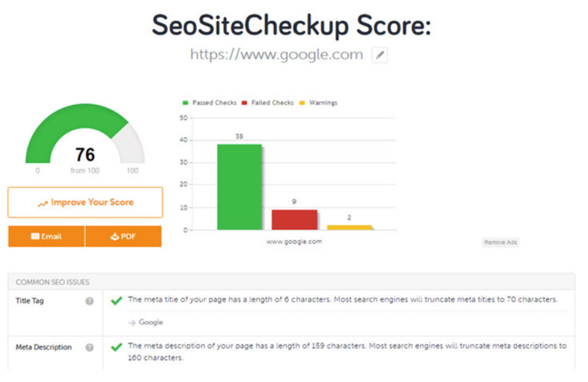Click the Google title arrow entry
588x382 pixels.
[x=146, y=322]
